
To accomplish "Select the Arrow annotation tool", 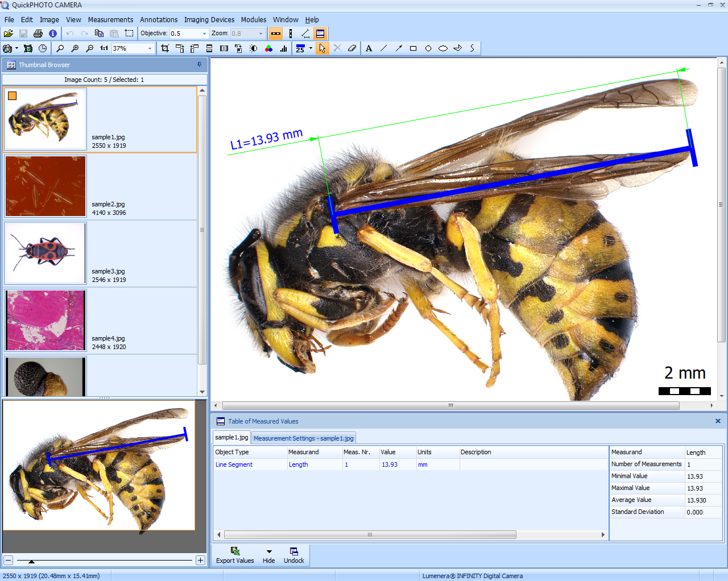I will click(398, 48).
